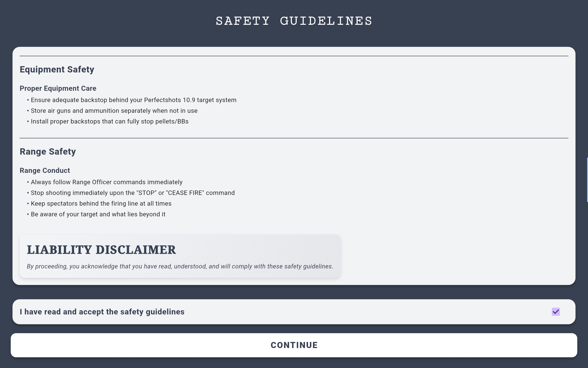Click the Perfectshots 10.9 backstop bullet
Image resolution: width=588 pixels, height=368 pixels.
pyautogui.click(x=134, y=100)
